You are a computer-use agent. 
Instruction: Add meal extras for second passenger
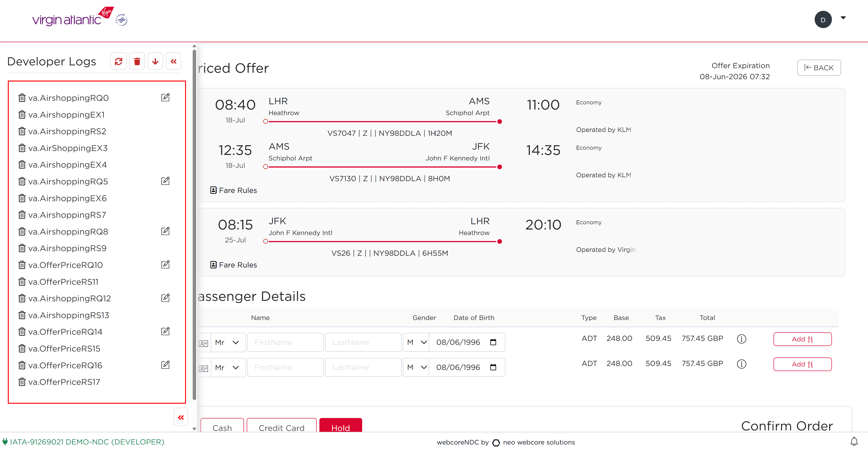[x=802, y=364]
